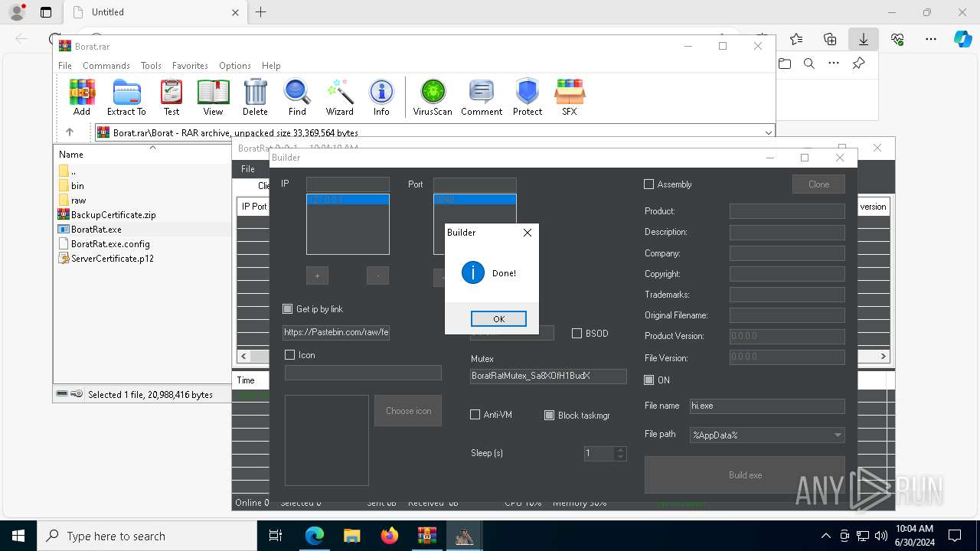This screenshot has height=551, width=980.
Task: Open the View tool in WinRAR
Action: click(x=213, y=97)
